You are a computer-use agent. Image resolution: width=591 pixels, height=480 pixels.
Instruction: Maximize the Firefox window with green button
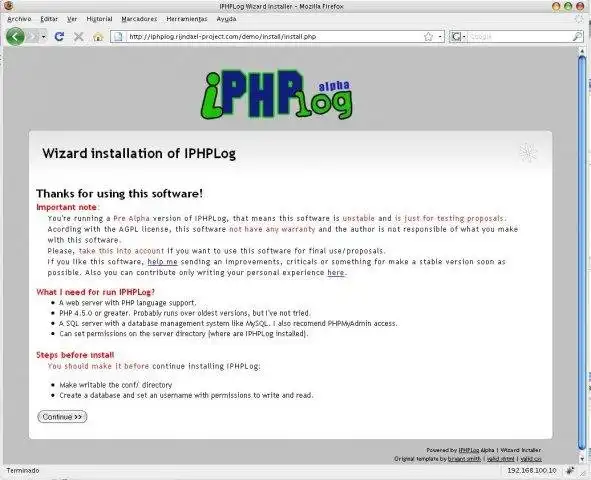568,6
